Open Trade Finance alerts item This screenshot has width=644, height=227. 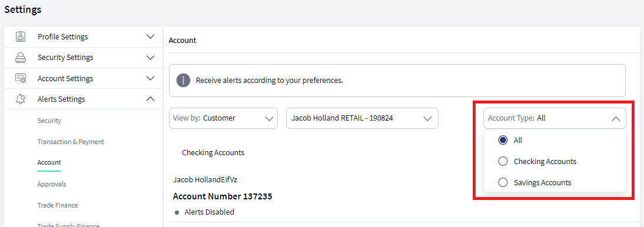[x=58, y=205]
